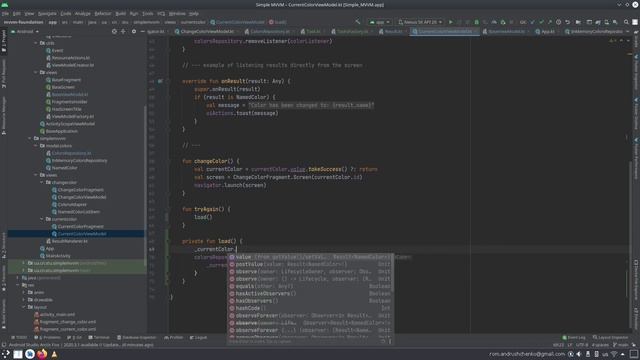Image resolution: width=640 pixels, height=360 pixels.
Task: Open CurrentColorFragment in project tree
Action: (80, 227)
